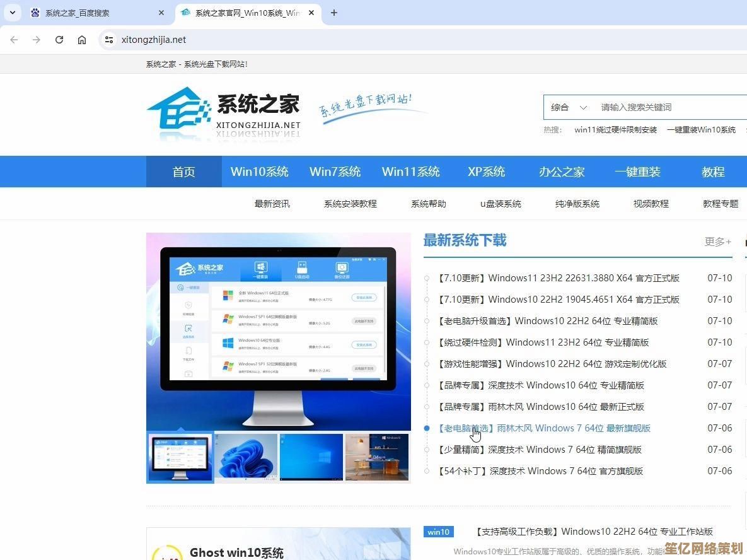Open 游戏性能增强 Windows10 游戏定制优化版
The image size is (747, 560).
click(552, 364)
